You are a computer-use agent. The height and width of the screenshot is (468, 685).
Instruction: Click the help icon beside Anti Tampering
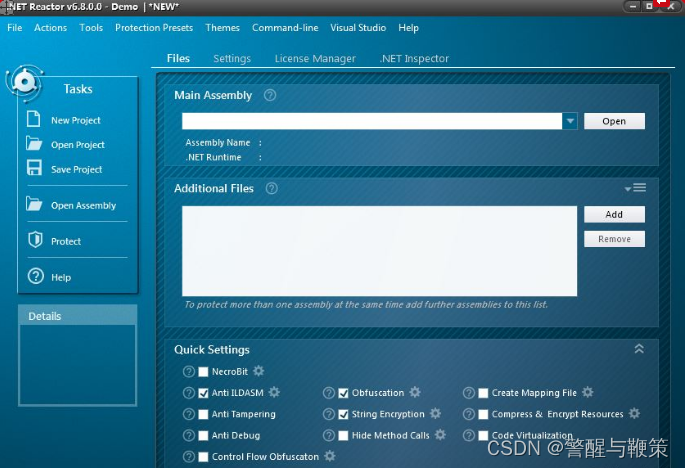tap(189, 414)
